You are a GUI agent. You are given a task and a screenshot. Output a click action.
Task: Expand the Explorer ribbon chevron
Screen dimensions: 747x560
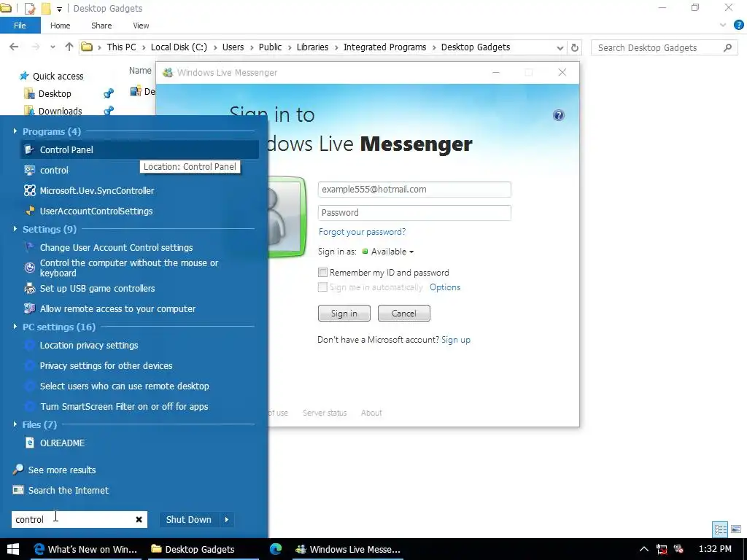click(x=723, y=26)
